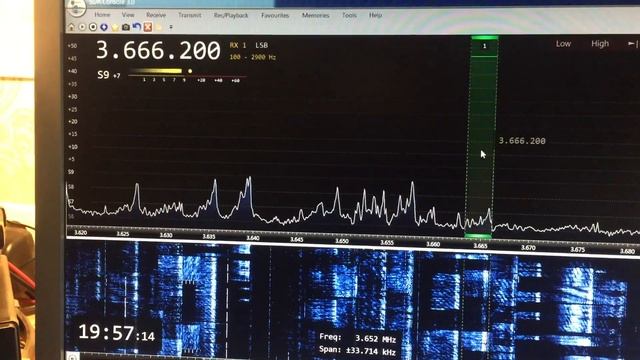Click the camera screenshot icon
This screenshot has width=640, height=360.
[126, 27]
